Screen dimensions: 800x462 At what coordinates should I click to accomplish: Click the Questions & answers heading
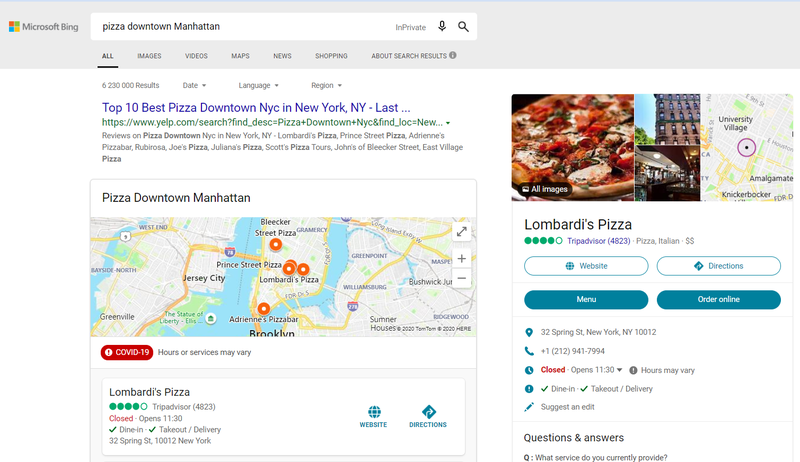click(573, 438)
